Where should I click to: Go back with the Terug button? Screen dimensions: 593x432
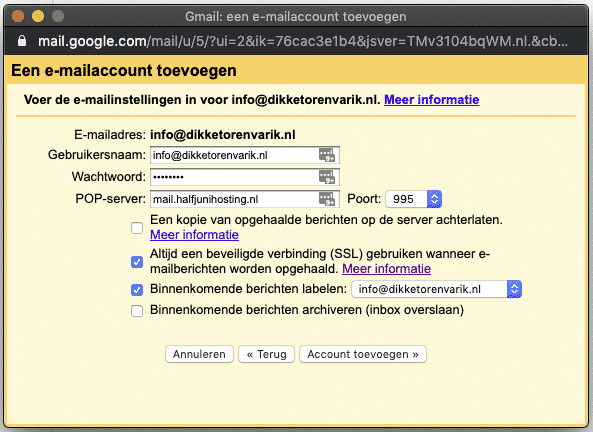[266, 354]
